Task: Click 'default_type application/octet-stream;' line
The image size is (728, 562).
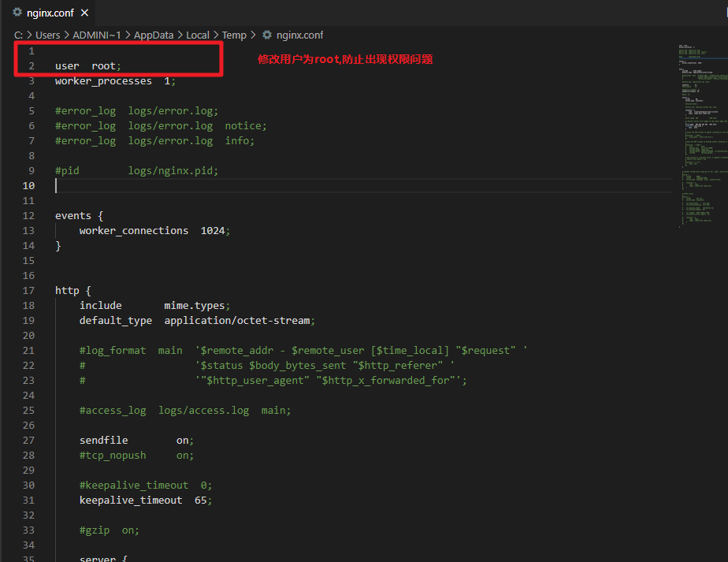Action: click(197, 321)
